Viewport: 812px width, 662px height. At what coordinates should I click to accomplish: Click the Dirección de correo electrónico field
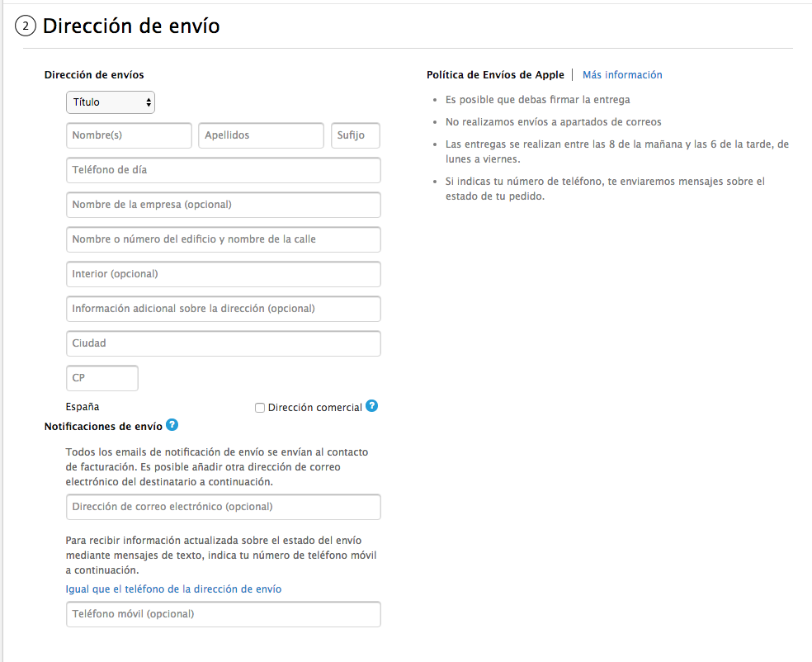[223, 507]
